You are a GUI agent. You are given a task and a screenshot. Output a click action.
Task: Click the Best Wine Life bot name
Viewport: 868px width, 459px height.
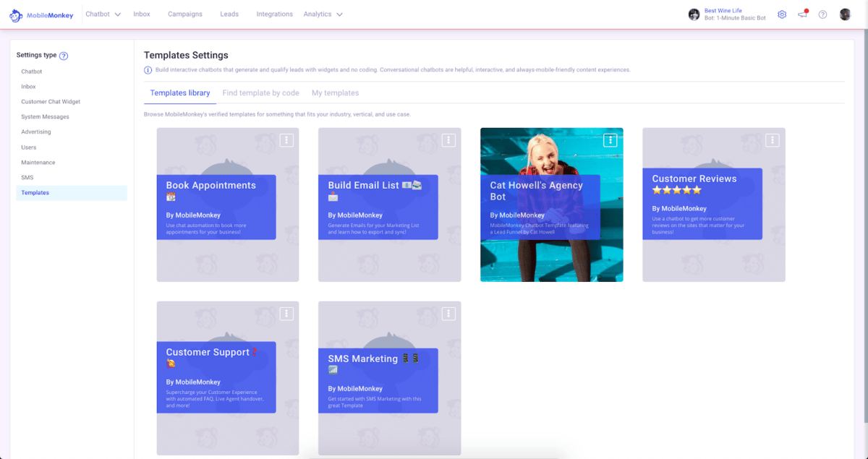[722, 11]
